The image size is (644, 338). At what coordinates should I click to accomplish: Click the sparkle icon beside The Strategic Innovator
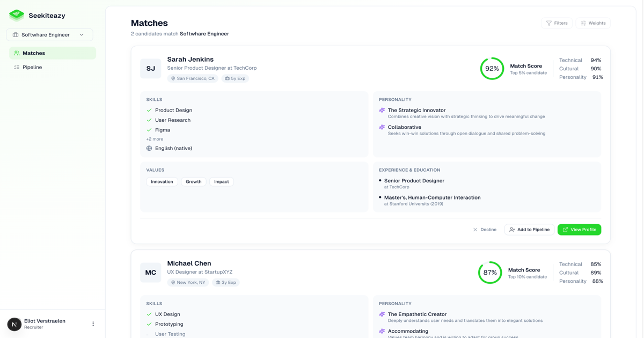[382, 110]
